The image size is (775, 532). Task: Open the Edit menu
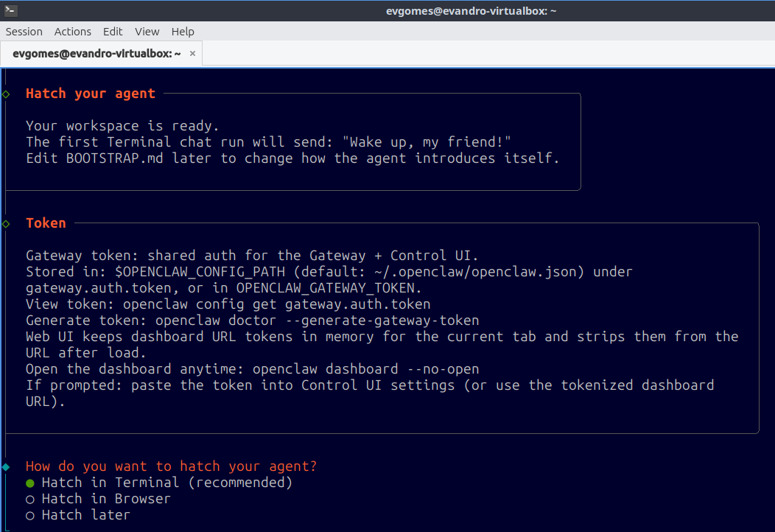(x=113, y=32)
